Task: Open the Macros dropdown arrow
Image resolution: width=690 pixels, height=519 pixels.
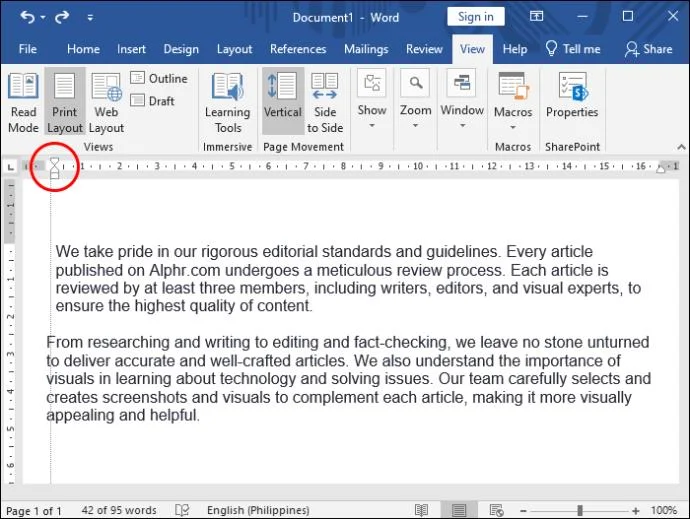Action: 513,127
